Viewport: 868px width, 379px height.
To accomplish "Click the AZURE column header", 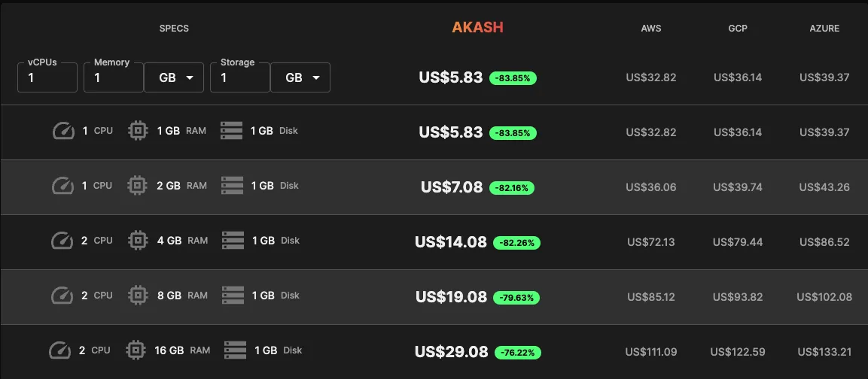I will (824, 29).
